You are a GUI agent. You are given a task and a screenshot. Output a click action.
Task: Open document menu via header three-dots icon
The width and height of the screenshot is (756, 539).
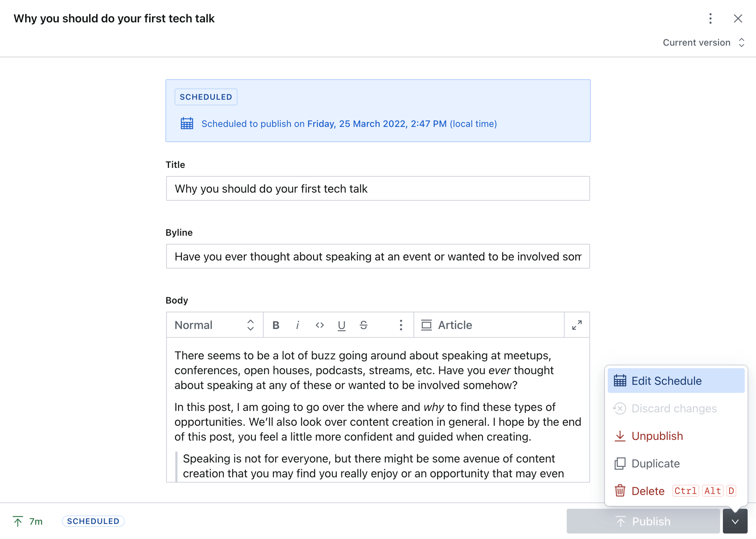point(710,19)
